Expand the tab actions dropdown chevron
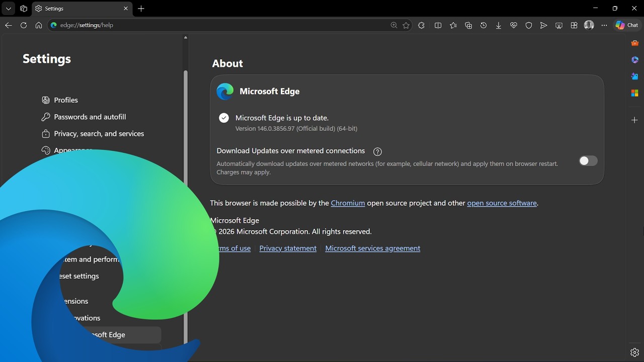The image size is (644, 362). click(9, 9)
